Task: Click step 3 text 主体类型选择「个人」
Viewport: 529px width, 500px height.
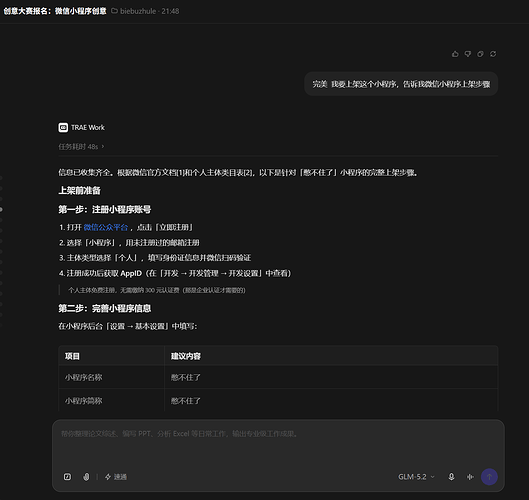Action: pos(155,258)
